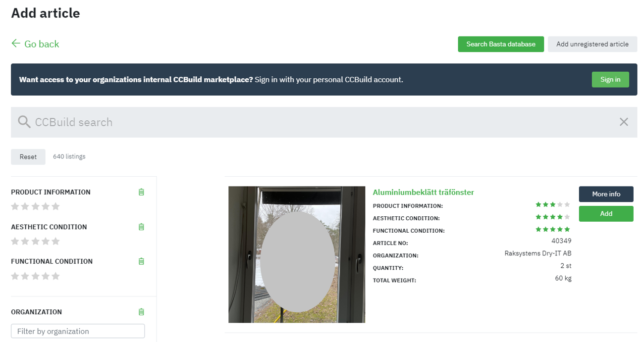
Task: Reset all listing filters
Action: (28, 157)
